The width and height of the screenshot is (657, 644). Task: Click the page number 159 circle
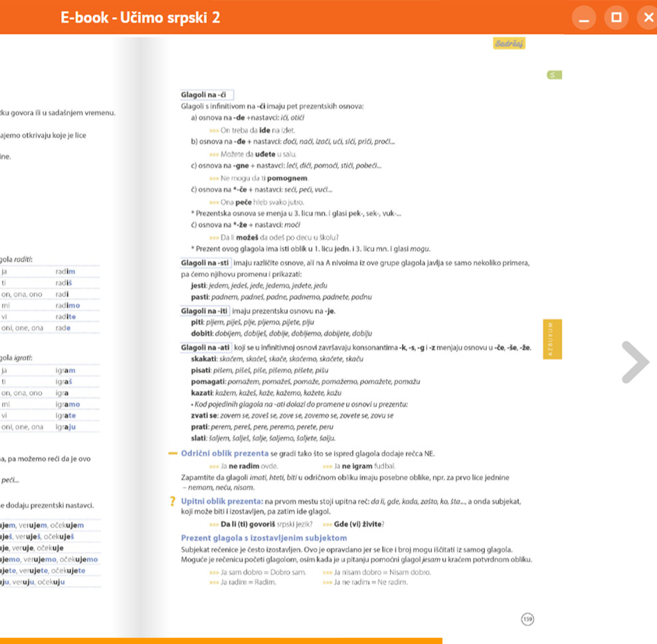[527, 619]
